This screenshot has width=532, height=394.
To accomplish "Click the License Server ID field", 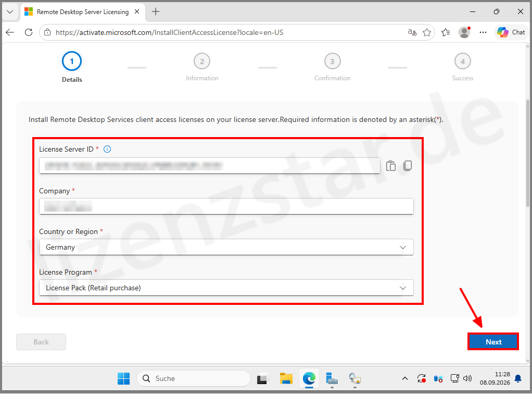I will pyautogui.click(x=209, y=166).
